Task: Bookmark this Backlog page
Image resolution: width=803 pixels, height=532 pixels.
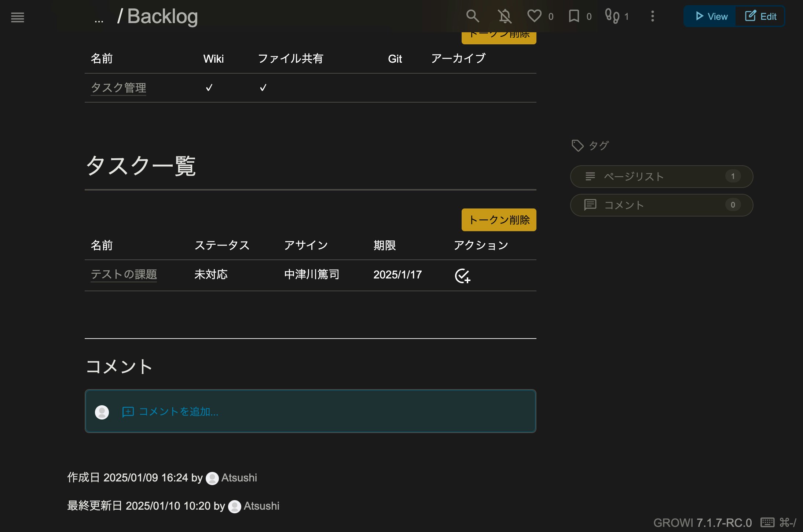Action: coord(574,16)
